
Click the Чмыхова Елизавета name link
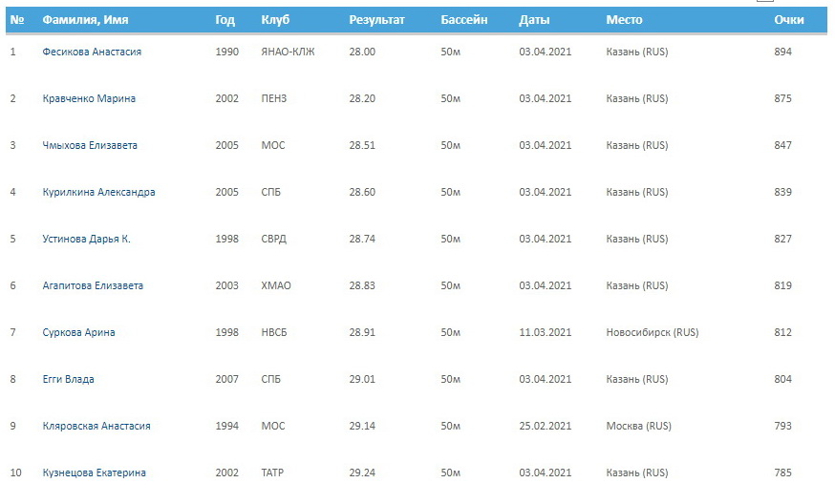(x=90, y=145)
